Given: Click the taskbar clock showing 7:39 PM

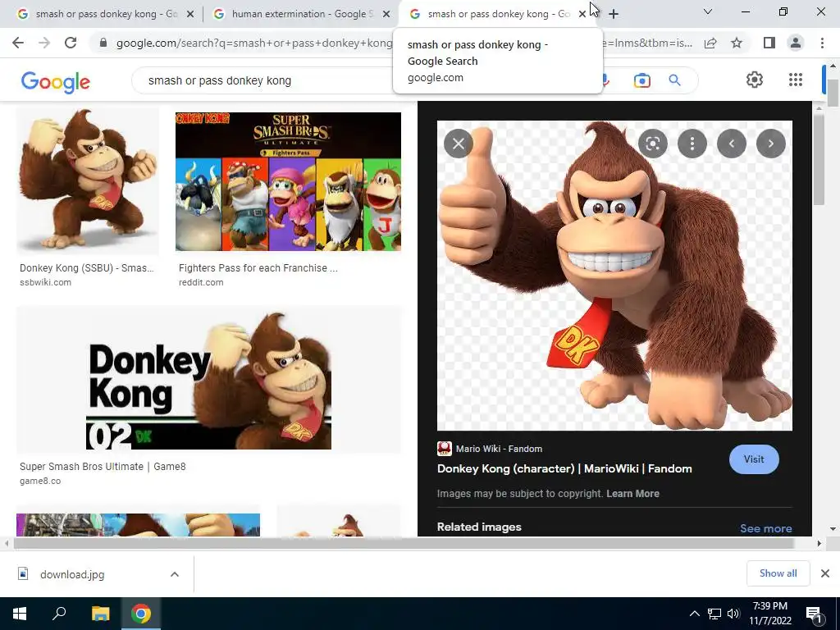Looking at the screenshot, I should pos(769,614).
